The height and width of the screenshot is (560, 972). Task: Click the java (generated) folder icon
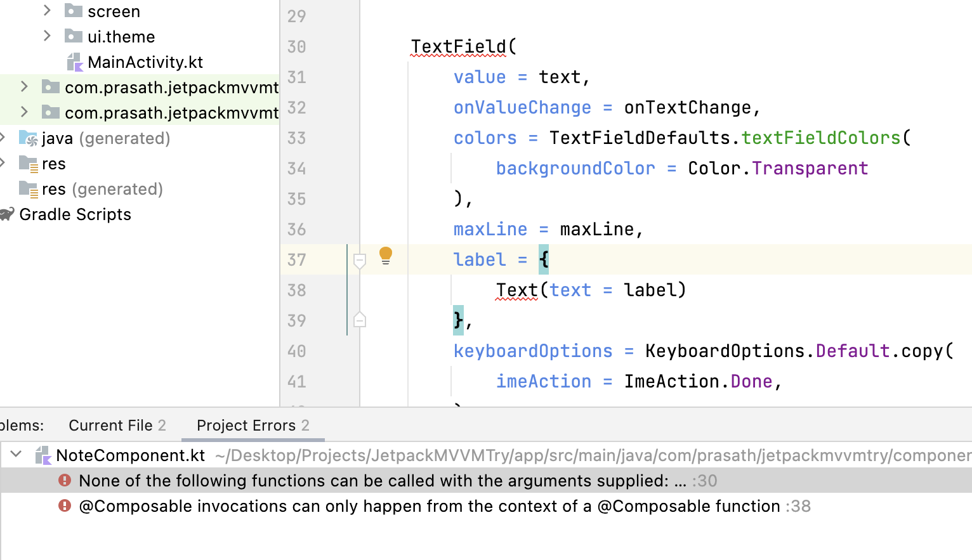29,138
